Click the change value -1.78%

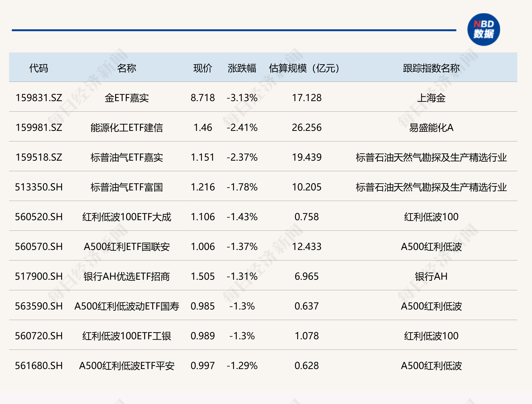point(242,187)
